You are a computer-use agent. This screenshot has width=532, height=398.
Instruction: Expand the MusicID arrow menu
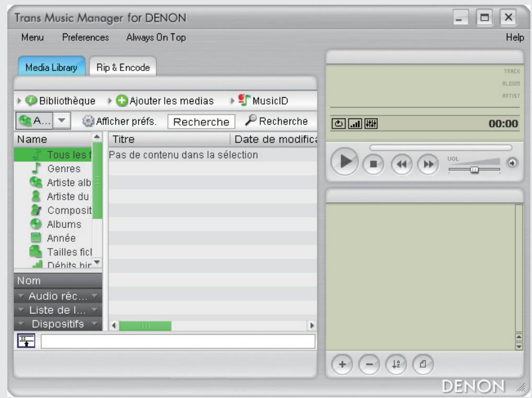[232, 101]
